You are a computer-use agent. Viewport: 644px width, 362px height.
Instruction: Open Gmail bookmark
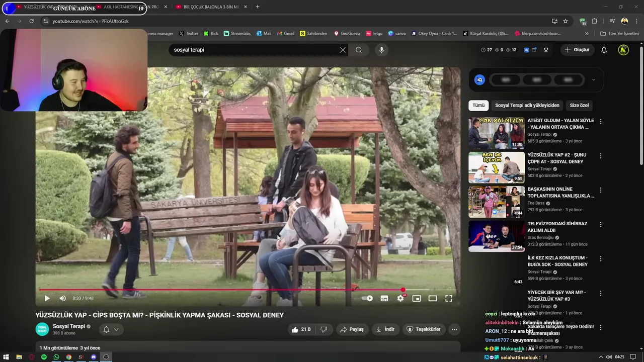coord(285,34)
